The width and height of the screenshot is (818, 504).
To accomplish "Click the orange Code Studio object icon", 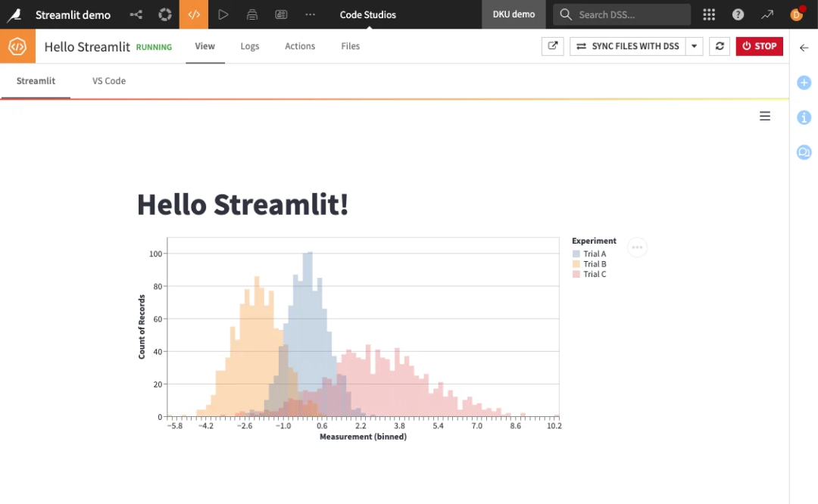I will point(17,46).
